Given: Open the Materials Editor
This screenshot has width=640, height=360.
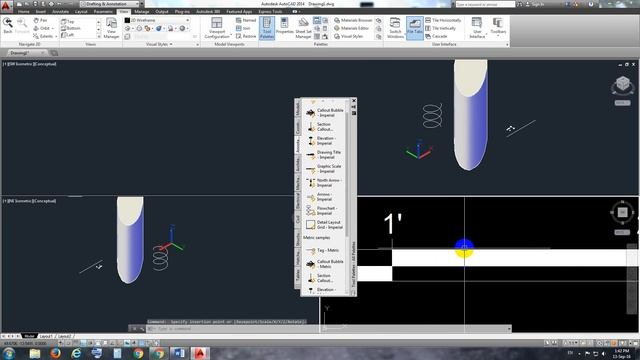Looking at the screenshot, I should tap(351, 28).
